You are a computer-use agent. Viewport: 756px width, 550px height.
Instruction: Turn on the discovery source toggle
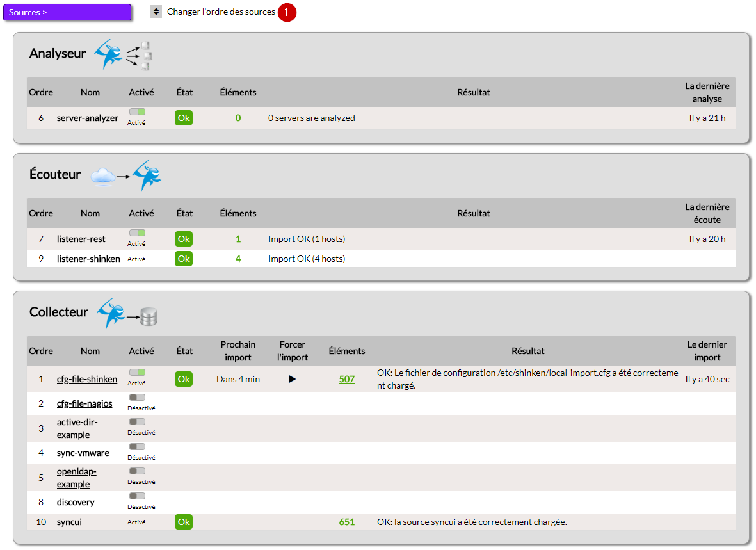(x=137, y=496)
